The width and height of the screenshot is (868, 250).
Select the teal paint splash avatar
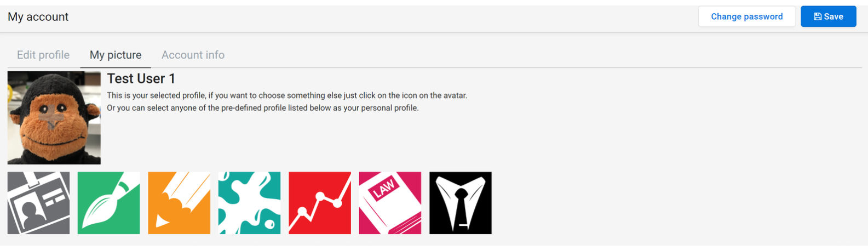[249, 203]
